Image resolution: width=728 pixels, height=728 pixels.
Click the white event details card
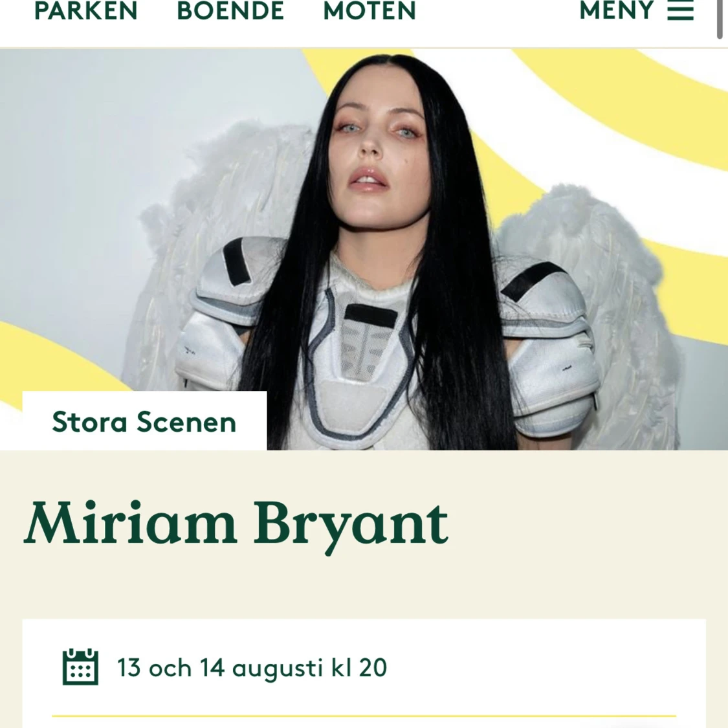point(364,673)
